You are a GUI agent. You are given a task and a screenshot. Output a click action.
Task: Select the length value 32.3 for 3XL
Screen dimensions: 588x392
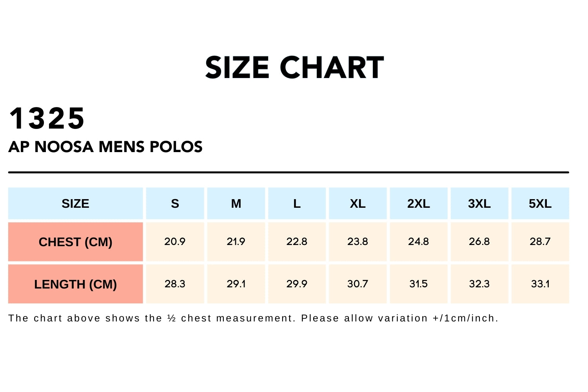tap(479, 284)
